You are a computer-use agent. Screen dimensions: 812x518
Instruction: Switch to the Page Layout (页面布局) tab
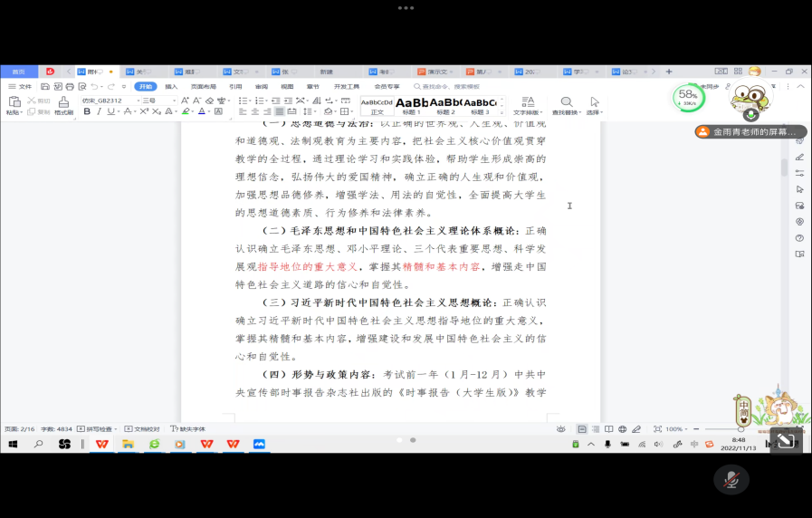click(x=203, y=86)
